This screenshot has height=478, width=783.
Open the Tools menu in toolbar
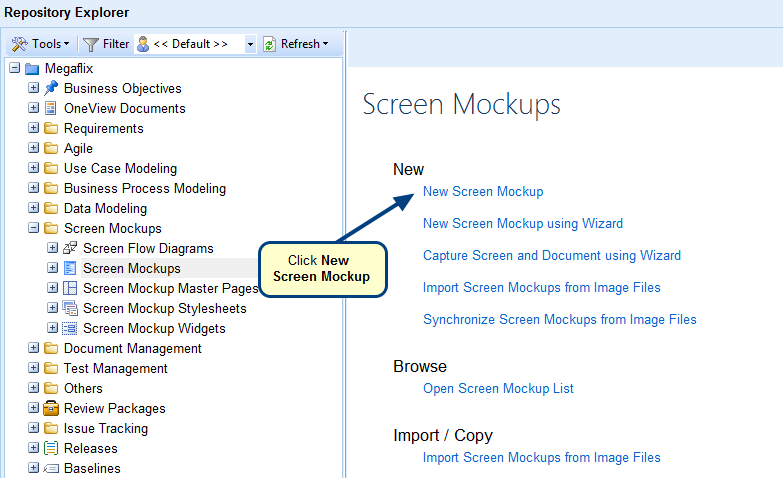point(40,44)
